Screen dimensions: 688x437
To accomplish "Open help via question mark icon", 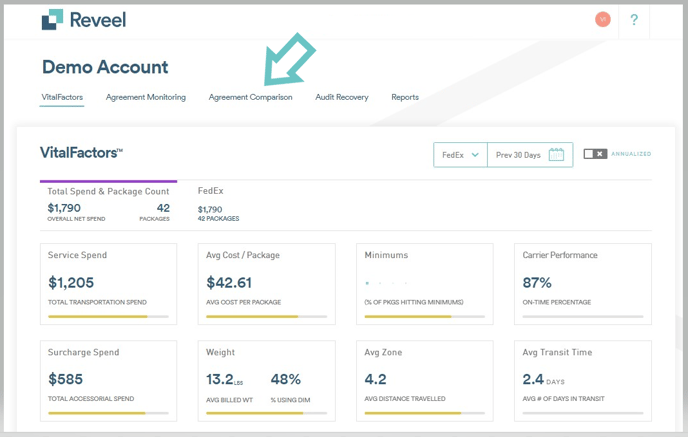I will pos(634,20).
